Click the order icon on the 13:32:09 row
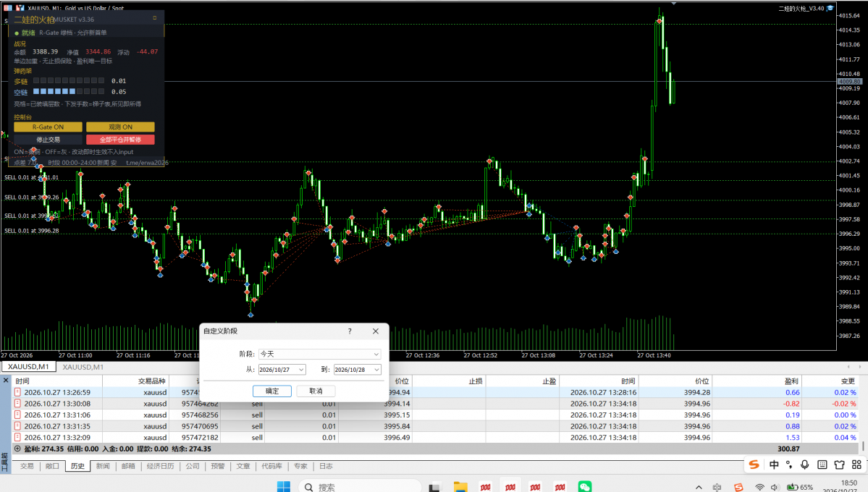The height and width of the screenshot is (492, 868). click(17, 437)
